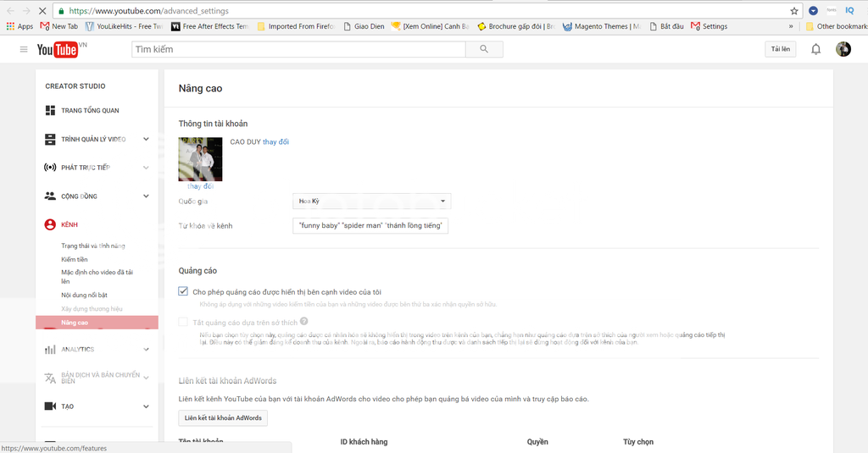868x453 pixels.
Task: Open the Apps shortcut in bookmarks bar
Action: pos(19,26)
